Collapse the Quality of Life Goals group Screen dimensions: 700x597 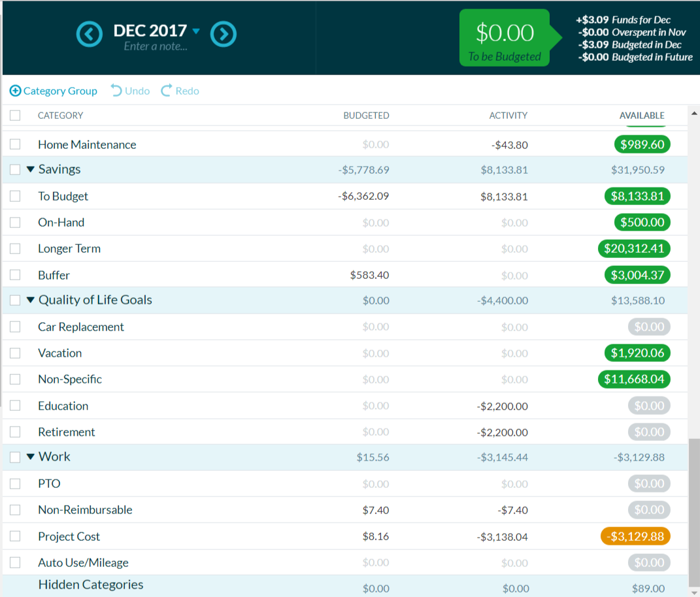pyautogui.click(x=30, y=300)
